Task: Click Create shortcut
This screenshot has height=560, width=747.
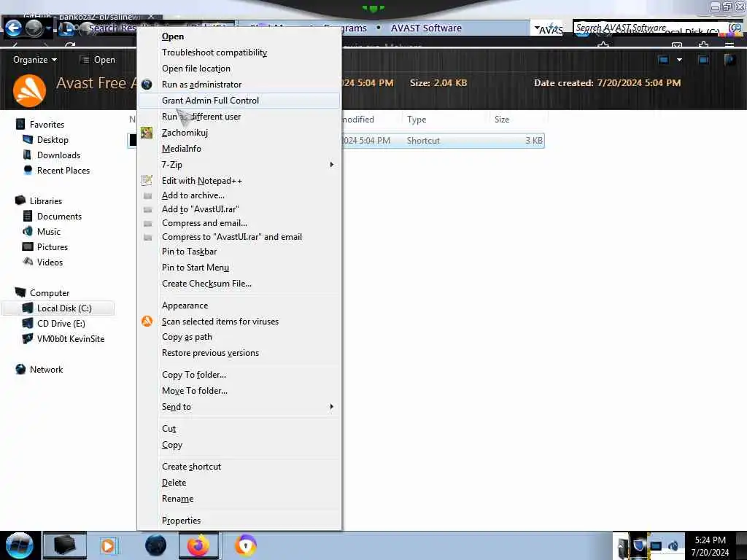Action: coord(191,467)
